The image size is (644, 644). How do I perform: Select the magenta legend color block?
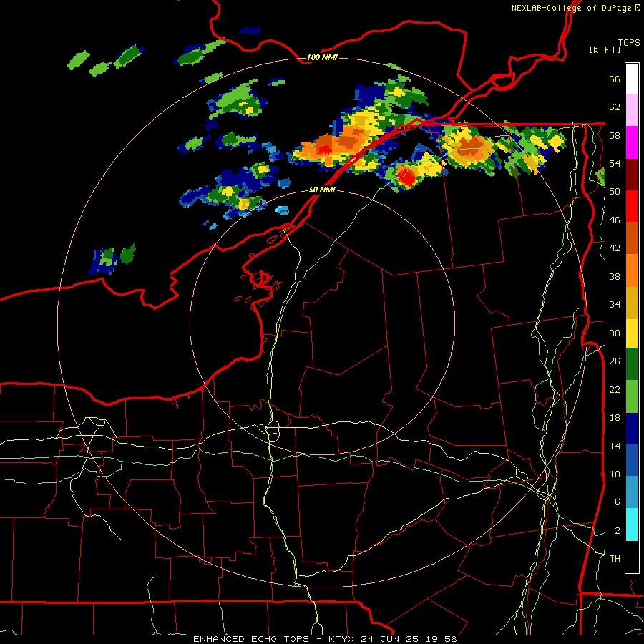[x=632, y=142]
